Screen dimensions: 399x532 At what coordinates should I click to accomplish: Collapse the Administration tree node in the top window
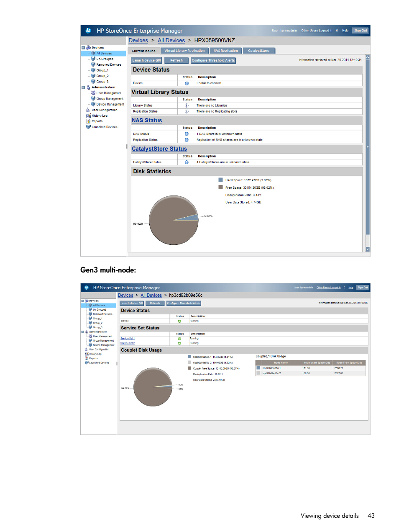click(x=83, y=87)
